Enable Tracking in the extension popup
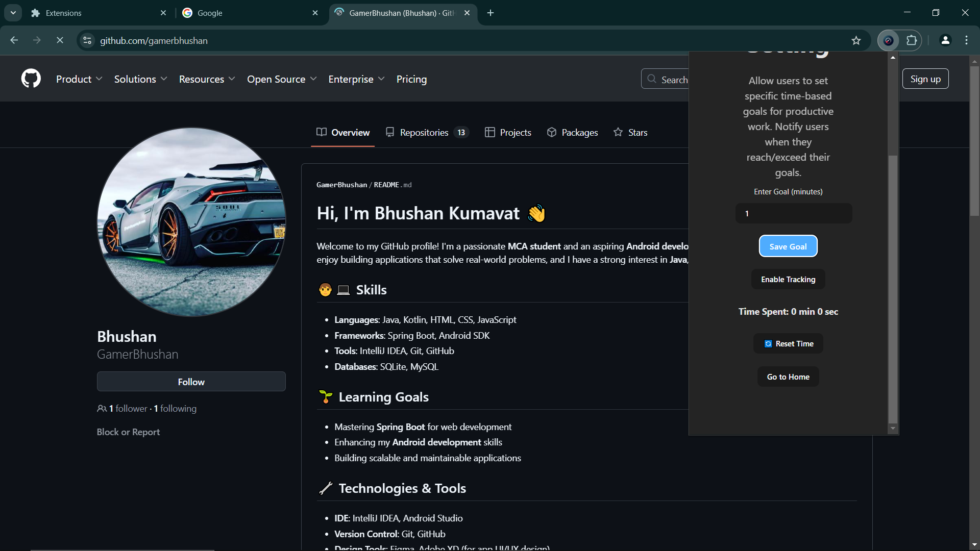Viewport: 980px width, 551px height. pos(788,279)
